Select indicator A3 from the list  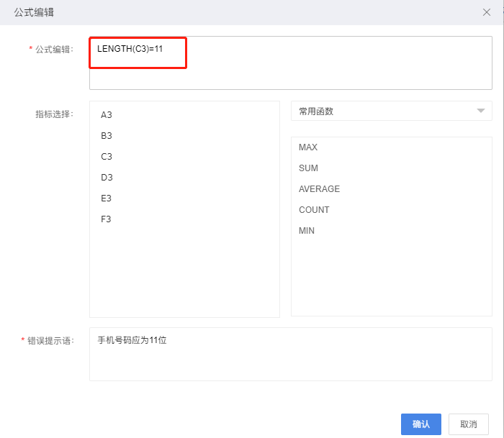(x=107, y=114)
